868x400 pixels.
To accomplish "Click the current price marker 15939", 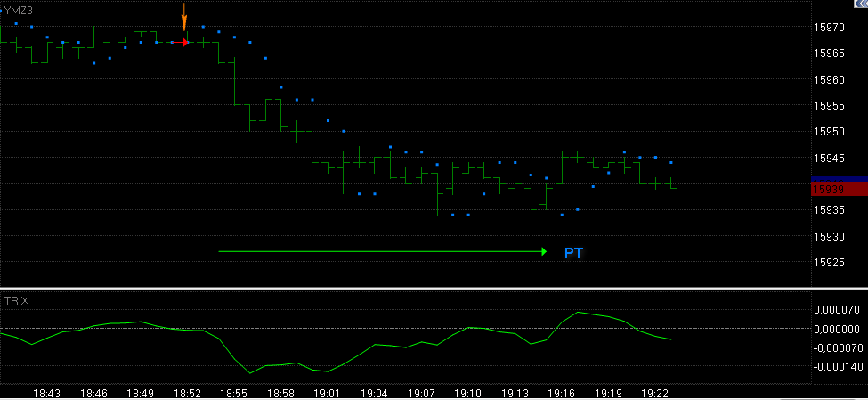I will (x=840, y=190).
